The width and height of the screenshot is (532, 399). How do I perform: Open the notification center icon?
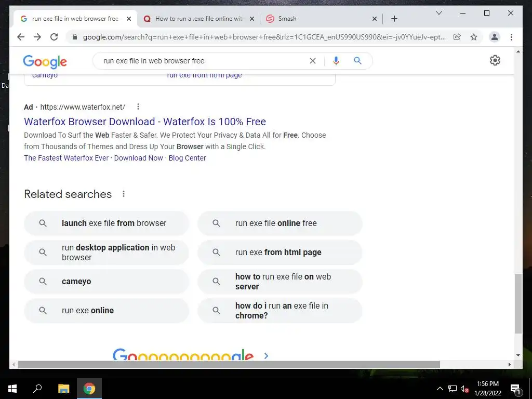point(515,389)
